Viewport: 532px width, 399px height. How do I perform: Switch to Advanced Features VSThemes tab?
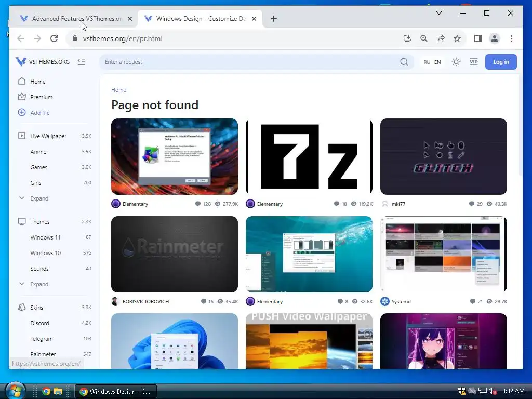tap(73, 19)
